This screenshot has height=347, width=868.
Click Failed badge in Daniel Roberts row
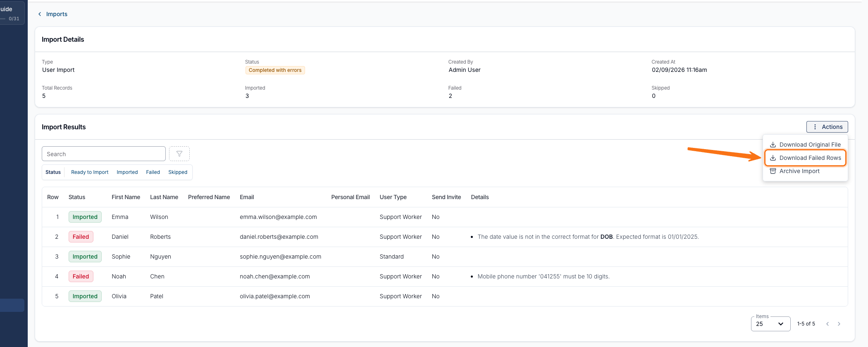[81, 237]
